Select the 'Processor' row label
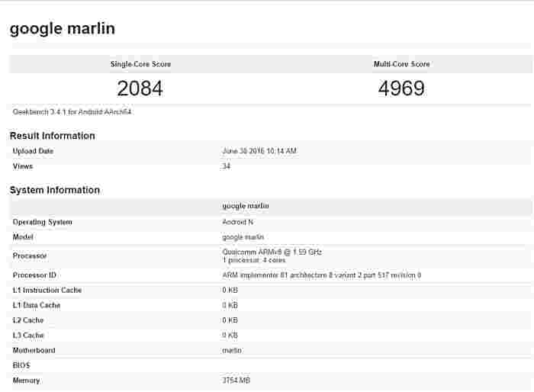The height and width of the screenshot is (392, 534). tap(30, 255)
